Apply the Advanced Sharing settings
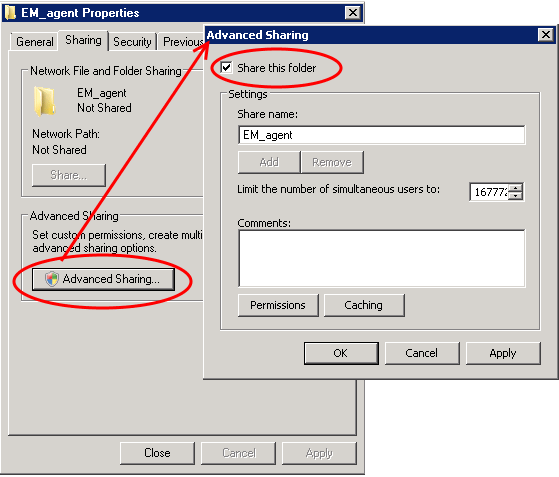 point(503,353)
